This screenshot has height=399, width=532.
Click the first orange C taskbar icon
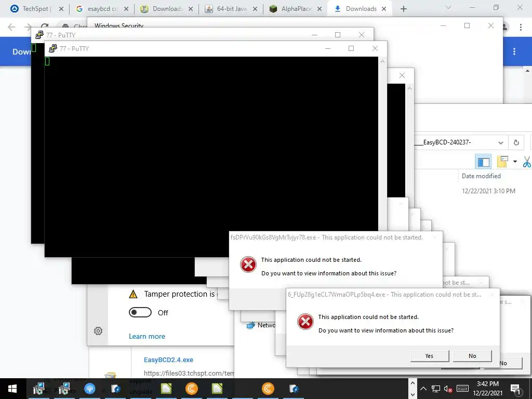click(192, 389)
